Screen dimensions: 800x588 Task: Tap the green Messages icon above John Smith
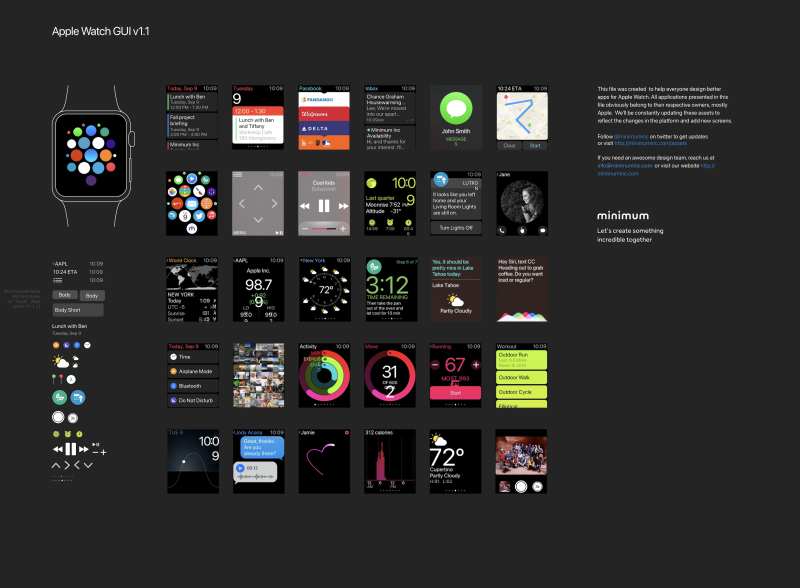tap(456, 109)
